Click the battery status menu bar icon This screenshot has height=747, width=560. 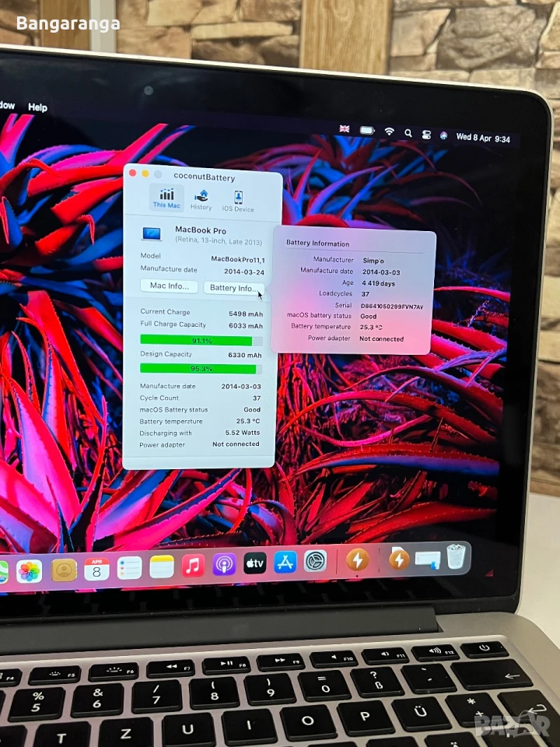point(366,130)
